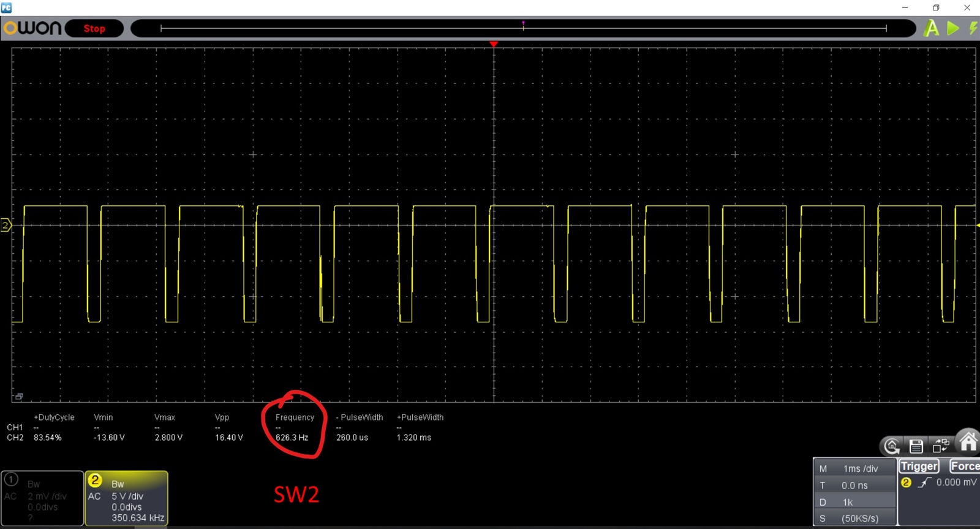Open the D 1k record depth setting
The image size is (980, 529).
pos(855,502)
